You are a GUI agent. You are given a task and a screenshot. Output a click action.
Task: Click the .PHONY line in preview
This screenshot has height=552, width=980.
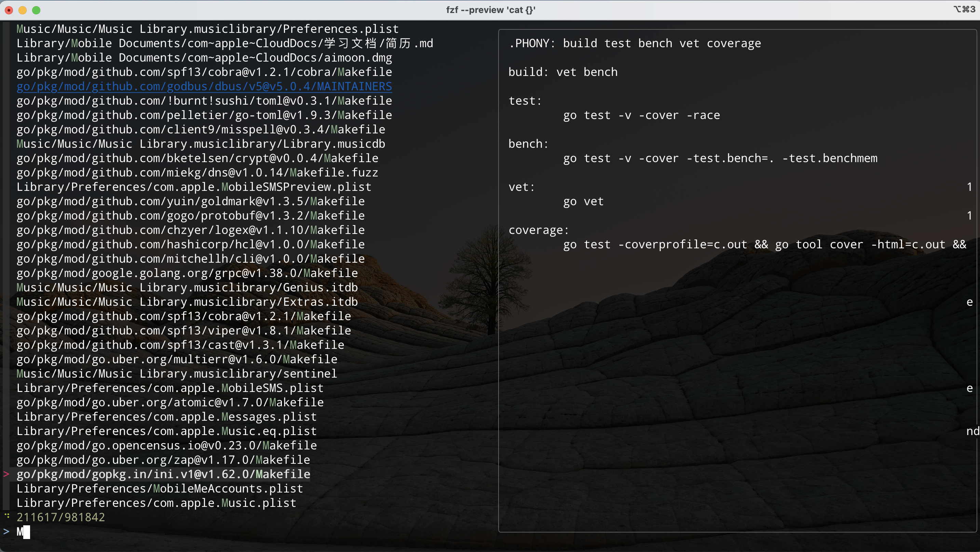(635, 43)
